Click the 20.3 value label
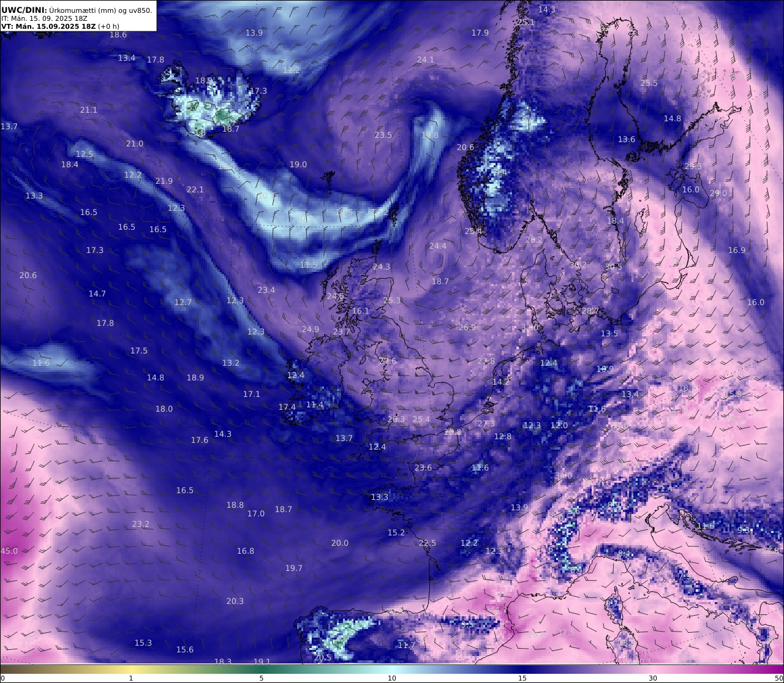Screen dimensions: 784x683 point(235,602)
